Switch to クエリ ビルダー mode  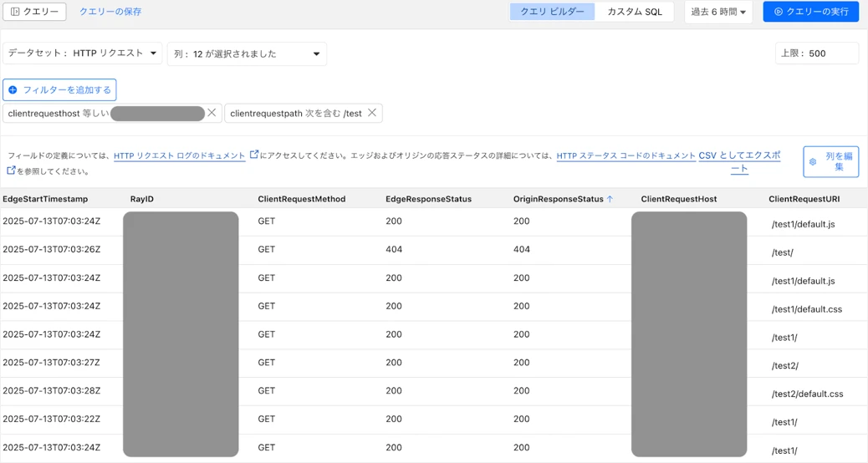(x=552, y=12)
